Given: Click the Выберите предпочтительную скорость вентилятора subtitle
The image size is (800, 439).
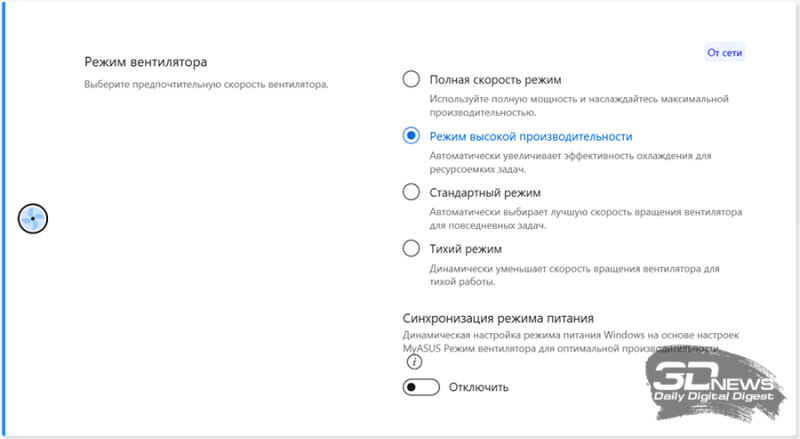Looking at the screenshot, I should click(205, 85).
